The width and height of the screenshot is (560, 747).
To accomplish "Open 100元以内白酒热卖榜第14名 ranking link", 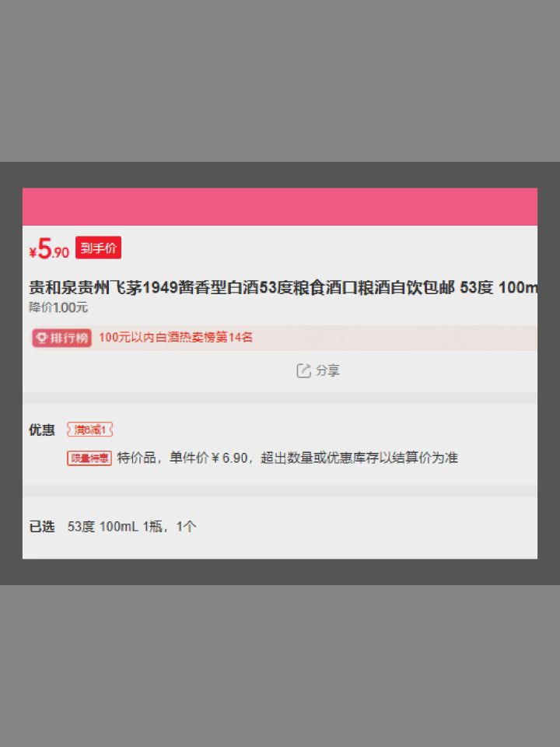I will [176, 337].
